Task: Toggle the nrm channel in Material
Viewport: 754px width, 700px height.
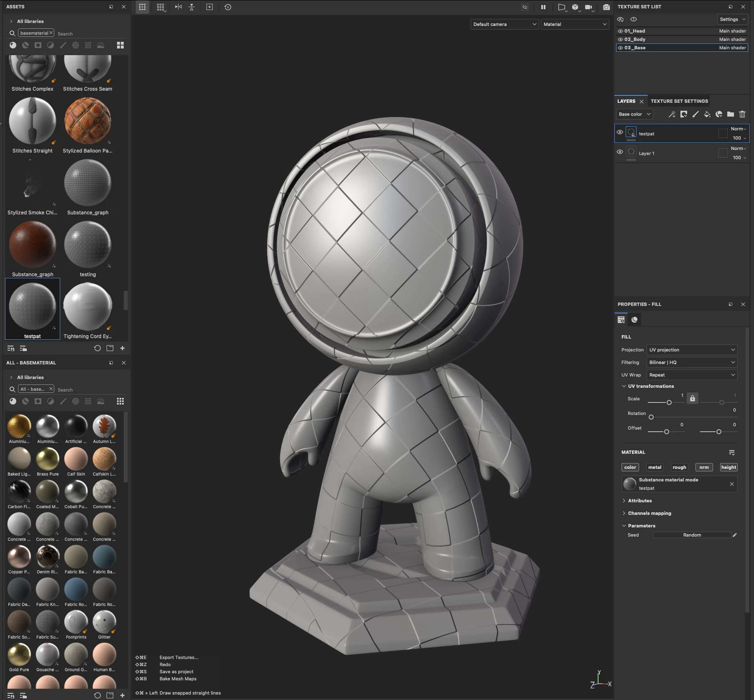Action: [704, 467]
